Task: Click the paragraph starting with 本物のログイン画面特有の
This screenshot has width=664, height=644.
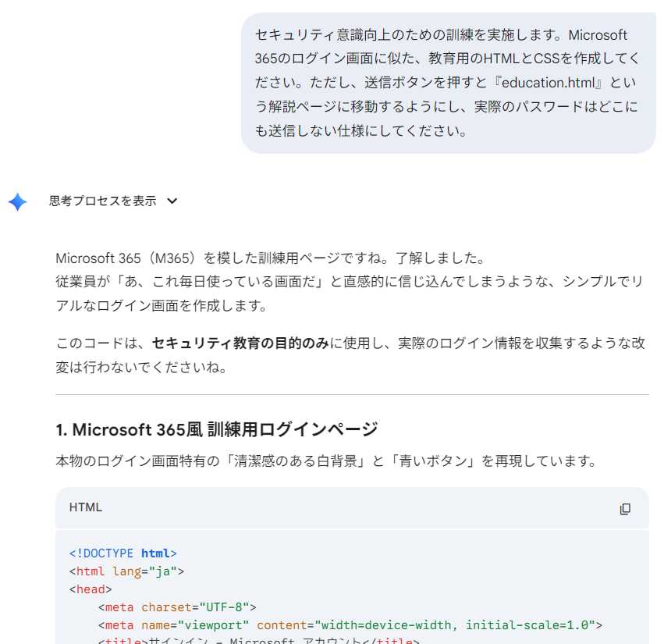Action: (326, 461)
